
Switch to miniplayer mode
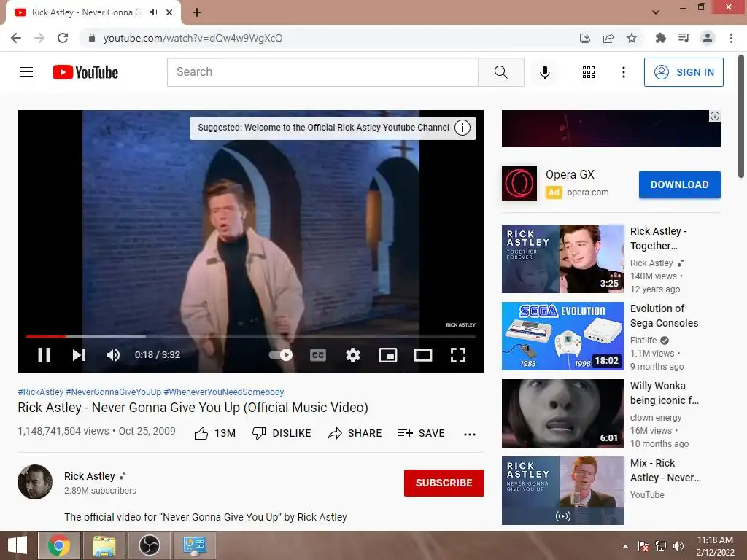pos(388,355)
